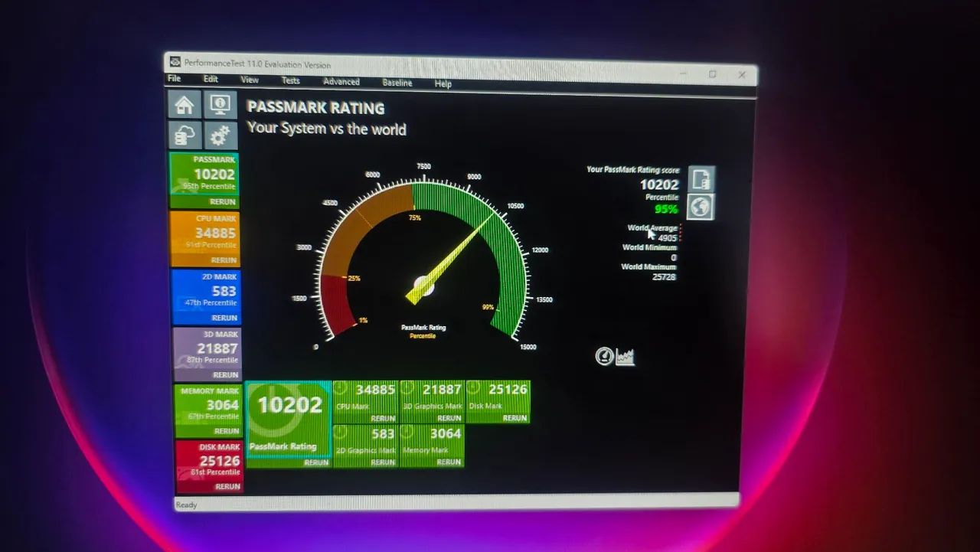Click the globe world comparison icon

[x=701, y=207]
